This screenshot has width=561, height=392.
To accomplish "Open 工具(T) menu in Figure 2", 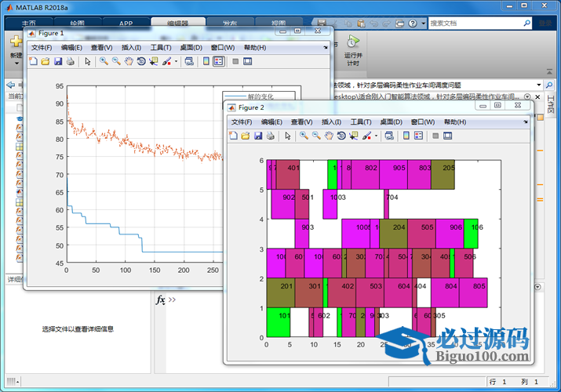I will [361, 122].
